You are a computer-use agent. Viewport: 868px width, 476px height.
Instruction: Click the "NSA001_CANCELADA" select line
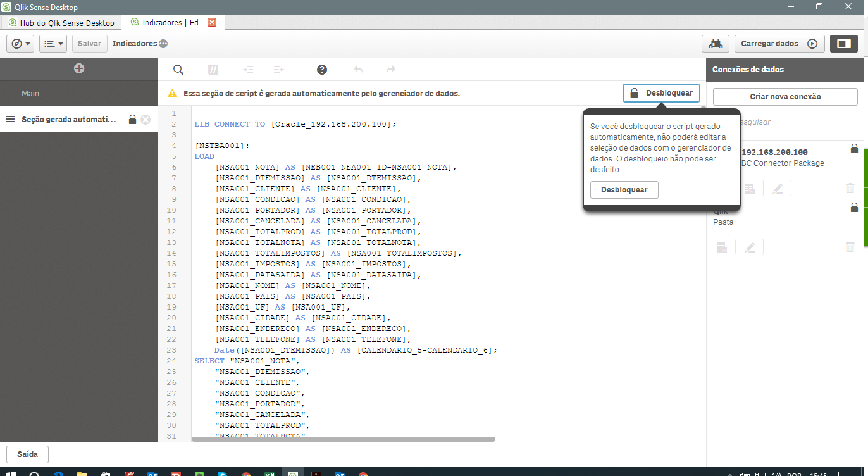263,415
